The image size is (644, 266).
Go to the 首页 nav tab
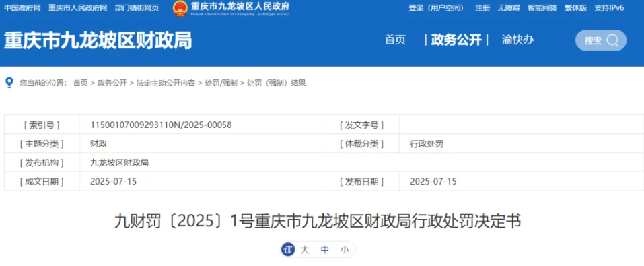click(395, 40)
